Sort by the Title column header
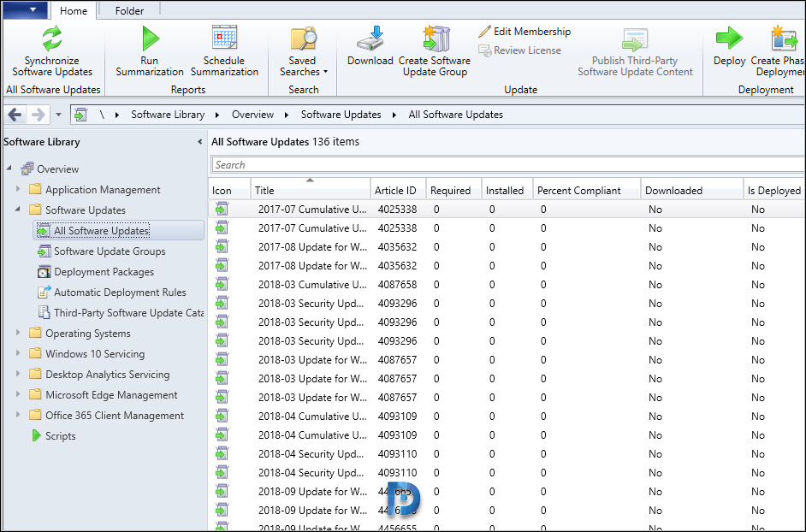This screenshot has width=806, height=532. click(310, 190)
